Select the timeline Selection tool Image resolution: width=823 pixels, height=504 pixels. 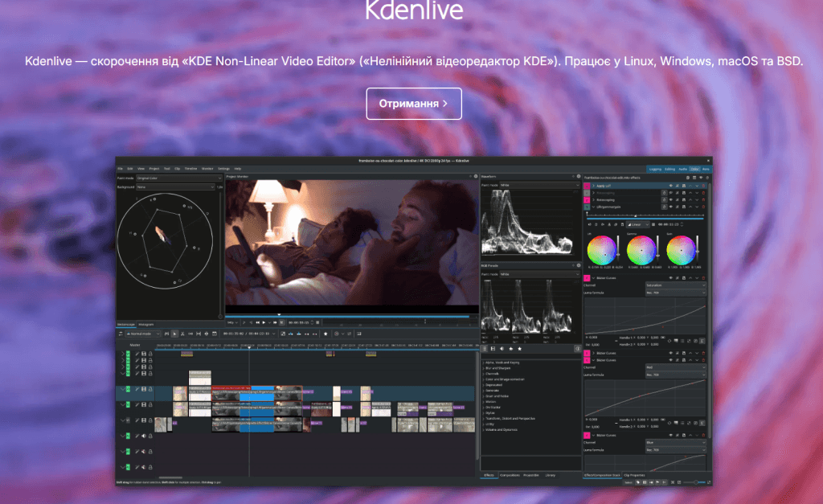174,334
